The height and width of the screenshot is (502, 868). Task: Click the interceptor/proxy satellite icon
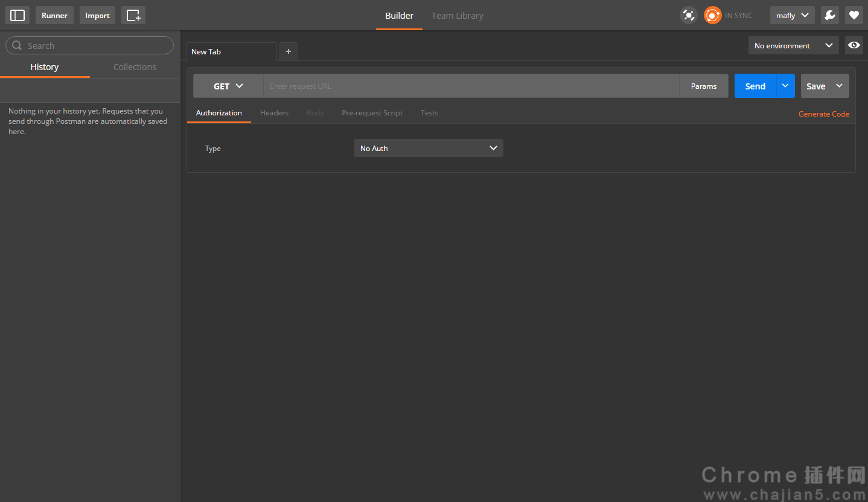(x=689, y=15)
